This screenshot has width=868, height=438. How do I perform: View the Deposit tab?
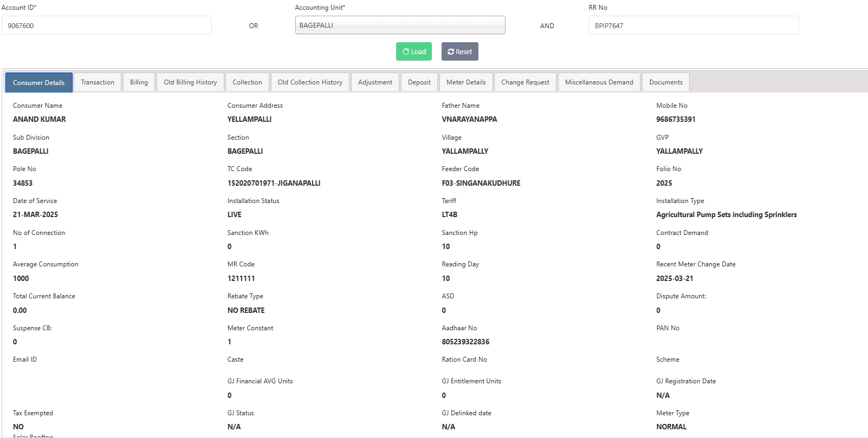tap(419, 82)
